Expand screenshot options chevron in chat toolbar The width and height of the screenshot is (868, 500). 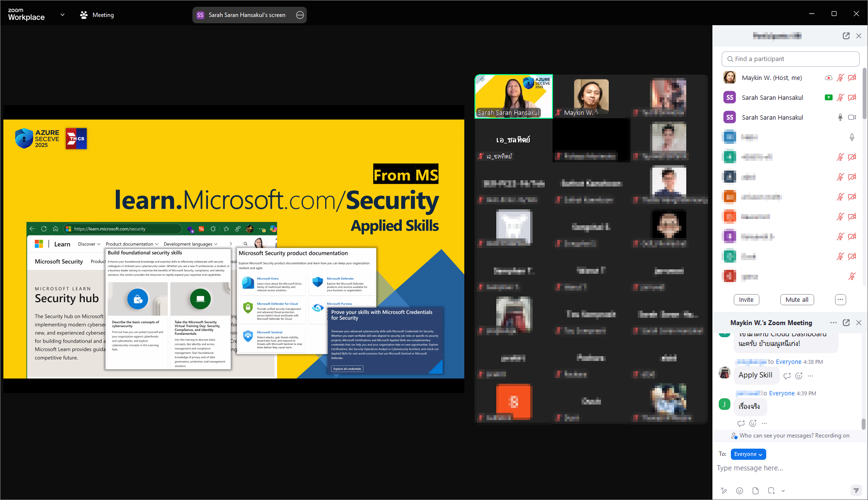click(783, 491)
